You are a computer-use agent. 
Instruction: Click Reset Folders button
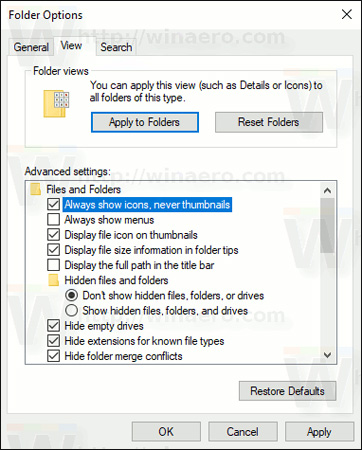(269, 122)
